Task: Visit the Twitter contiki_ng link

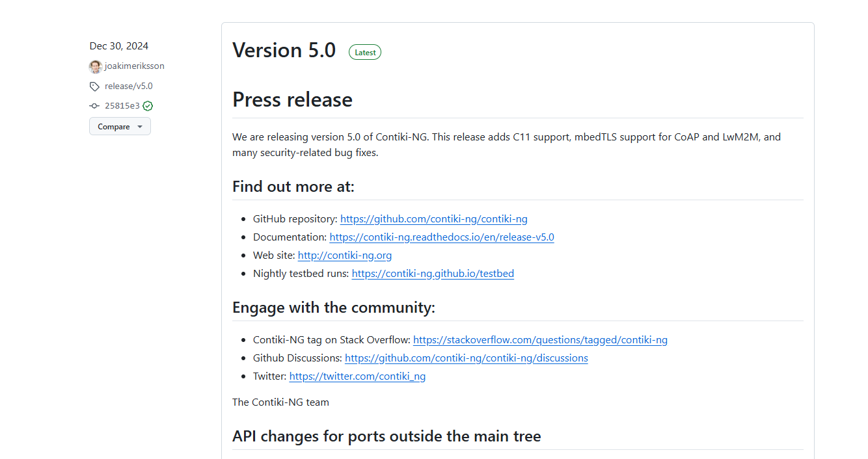Action: tap(357, 376)
